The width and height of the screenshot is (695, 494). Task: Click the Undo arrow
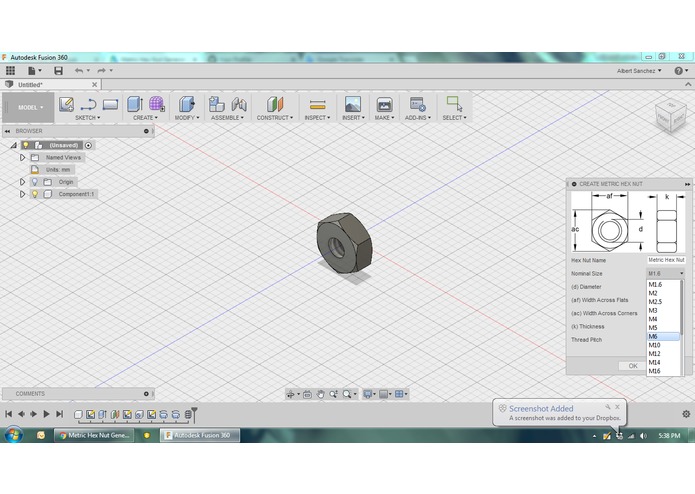79,70
